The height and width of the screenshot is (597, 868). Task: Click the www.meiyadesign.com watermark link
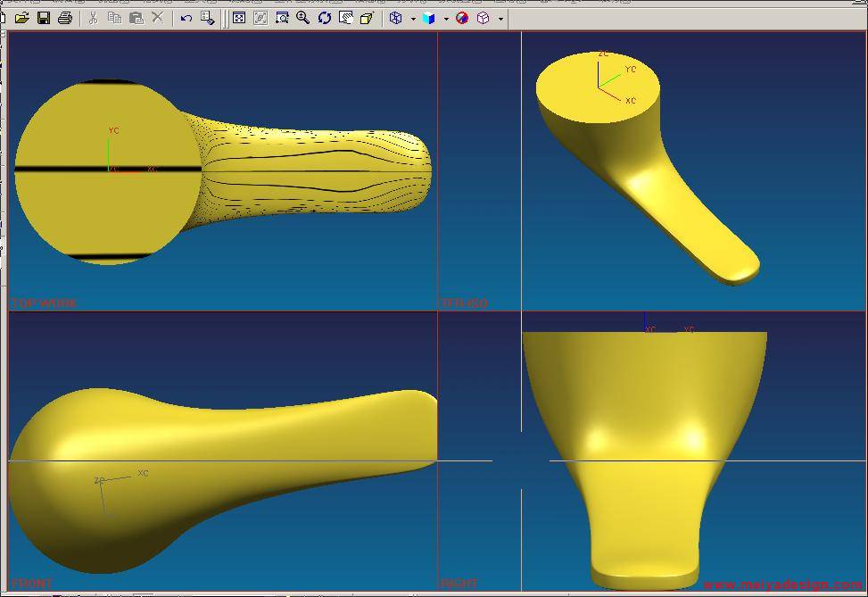783,585
